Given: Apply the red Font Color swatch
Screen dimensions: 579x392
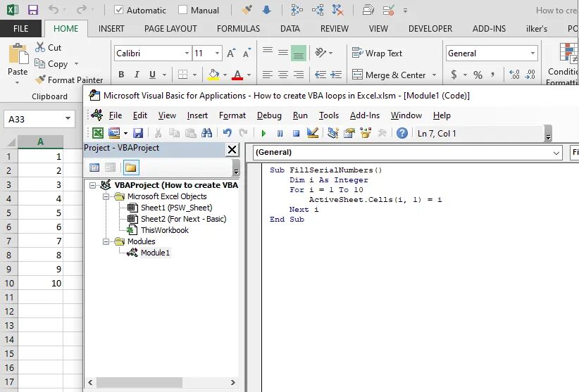Looking at the screenshot, I should point(237,75).
